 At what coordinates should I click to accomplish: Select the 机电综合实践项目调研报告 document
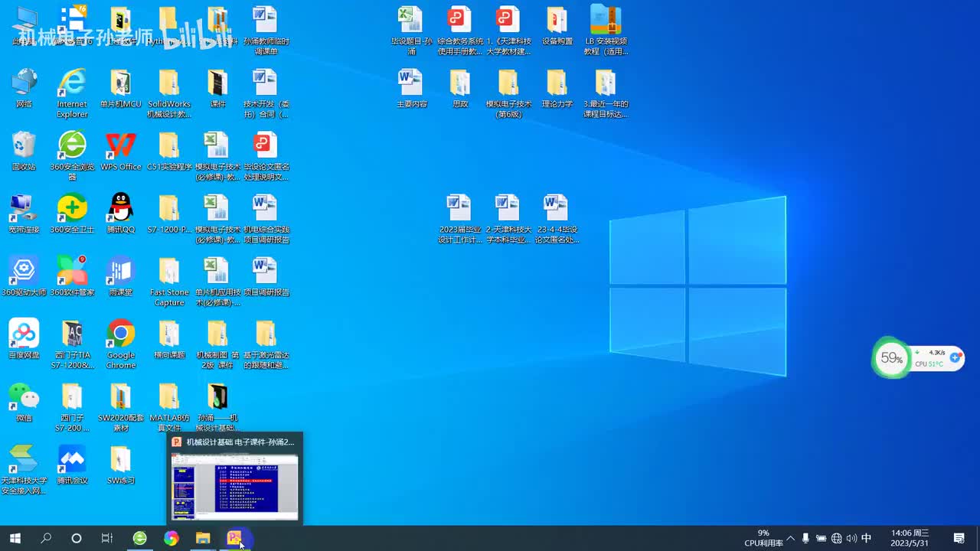266,219
